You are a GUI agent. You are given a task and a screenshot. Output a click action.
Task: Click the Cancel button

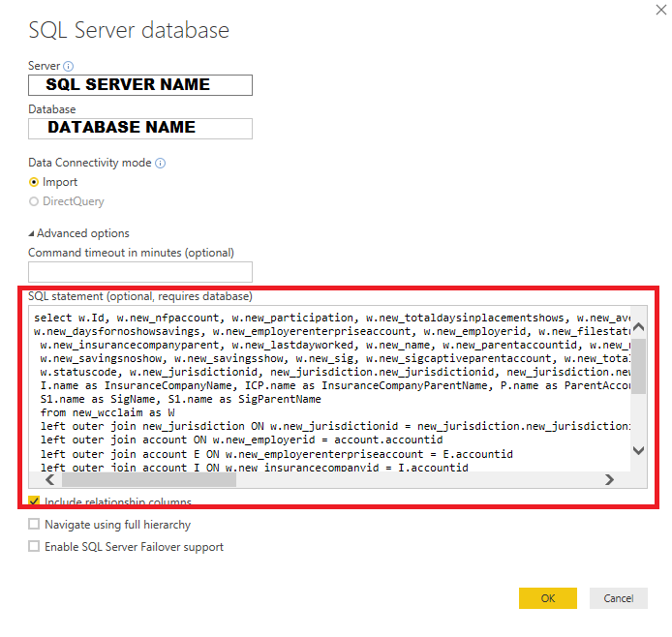coord(619,598)
